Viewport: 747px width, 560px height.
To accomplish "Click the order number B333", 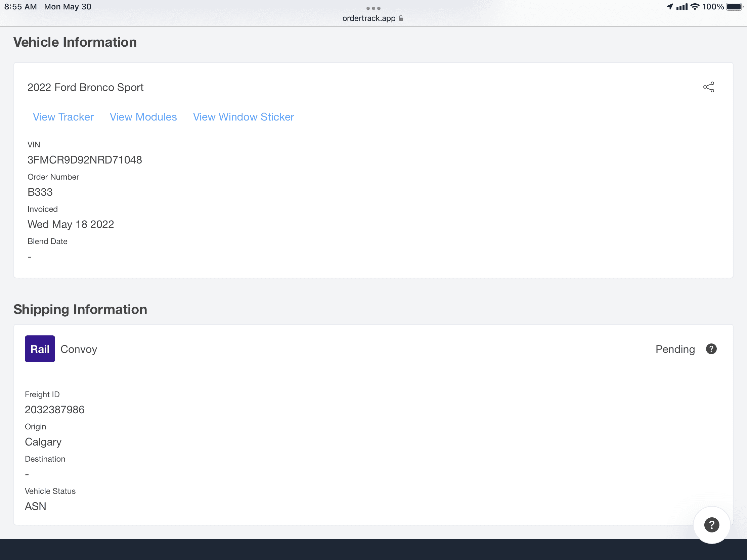I will 40,192.
